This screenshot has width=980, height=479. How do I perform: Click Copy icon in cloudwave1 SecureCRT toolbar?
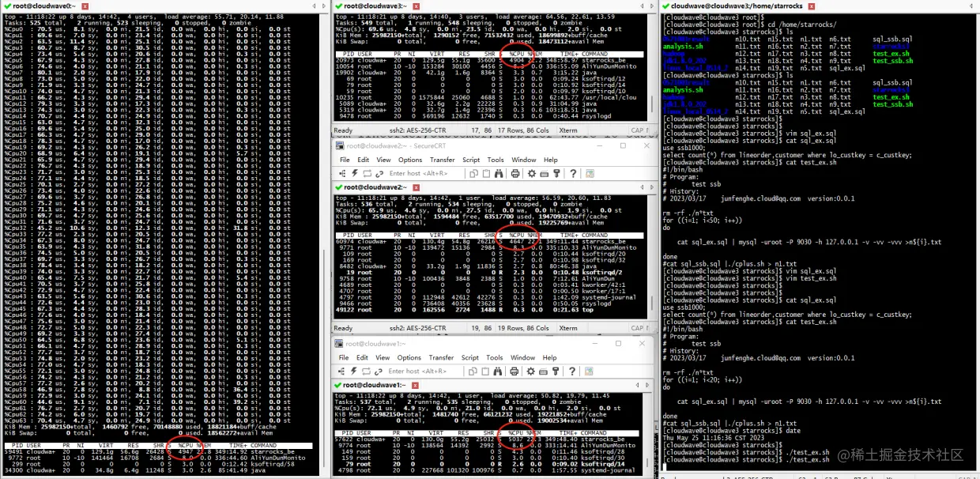[473, 371]
